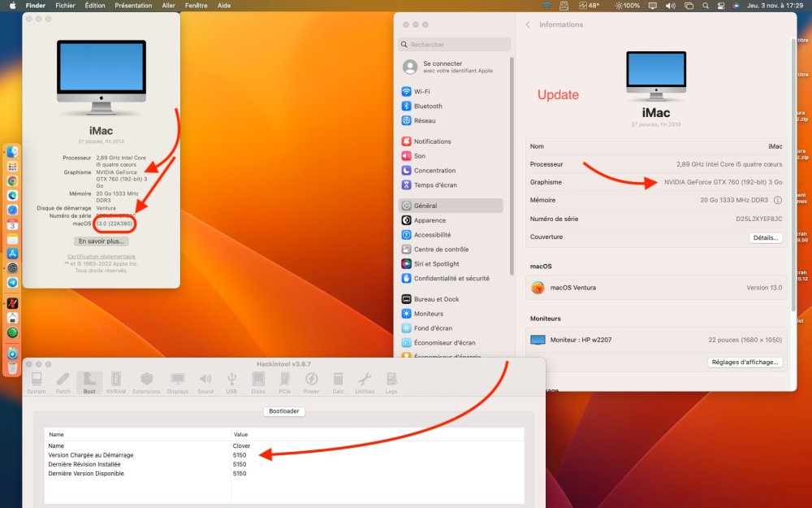Open the Aller menu

(x=168, y=5)
